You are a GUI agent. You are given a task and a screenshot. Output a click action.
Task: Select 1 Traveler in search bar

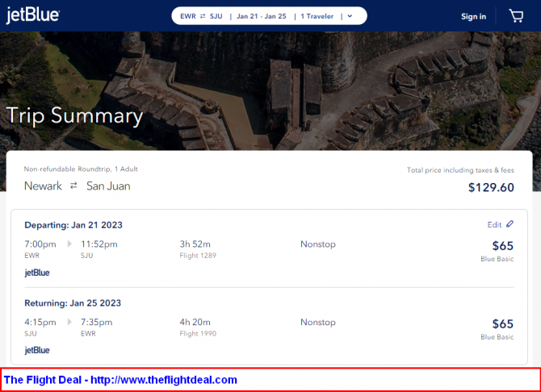tap(317, 16)
